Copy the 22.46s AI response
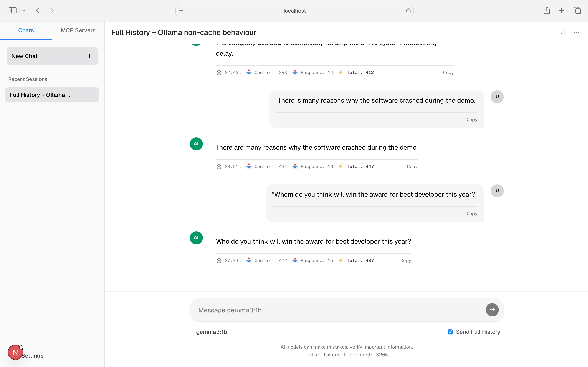This screenshot has height=367, width=588. (x=448, y=72)
